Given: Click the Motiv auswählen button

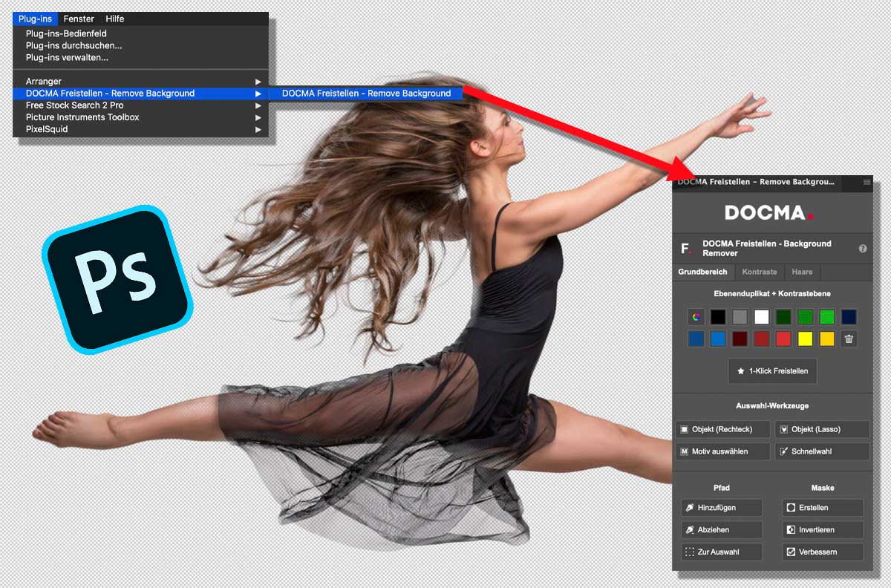Looking at the screenshot, I should click(722, 451).
